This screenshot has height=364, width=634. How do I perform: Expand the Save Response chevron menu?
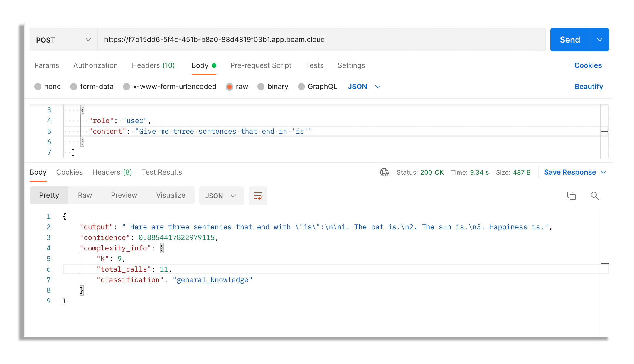point(603,172)
